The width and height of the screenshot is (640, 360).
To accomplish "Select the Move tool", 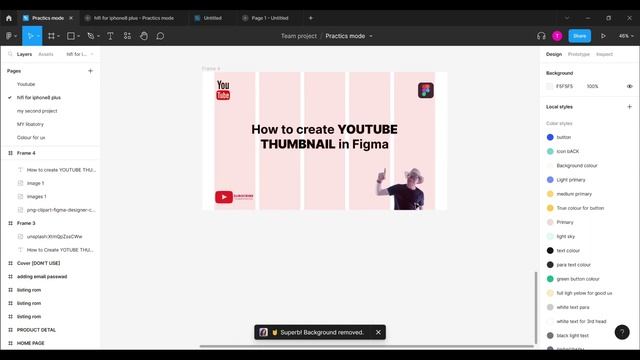I will coord(30,36).
